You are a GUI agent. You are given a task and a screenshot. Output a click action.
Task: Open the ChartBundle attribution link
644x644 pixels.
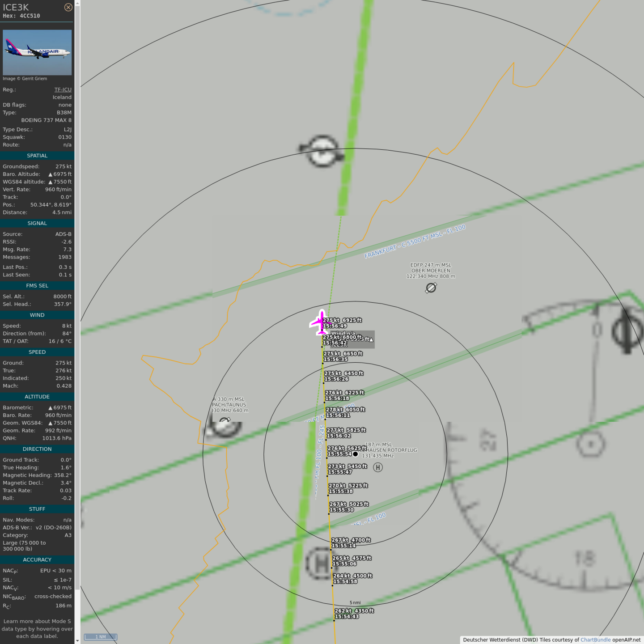pos(595,640)
